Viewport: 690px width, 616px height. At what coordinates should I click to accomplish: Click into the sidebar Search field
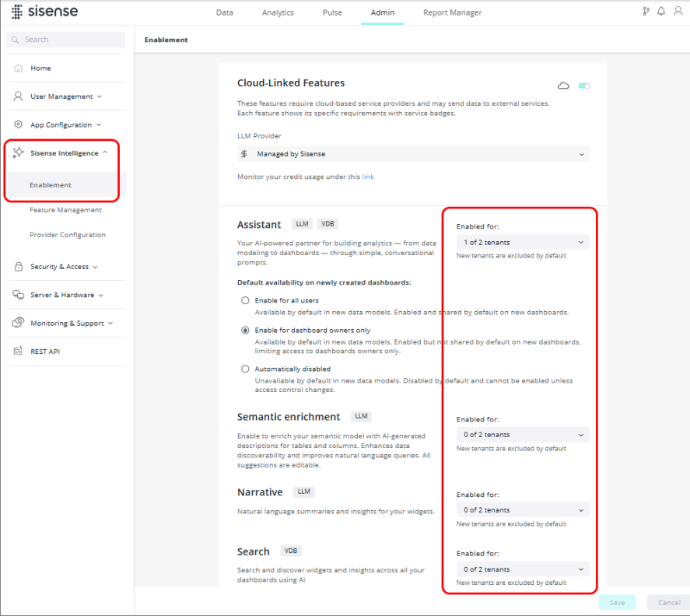coord(65,40)
